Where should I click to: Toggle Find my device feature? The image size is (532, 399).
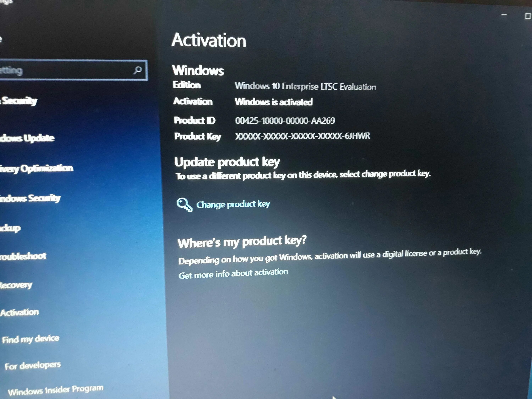[31, 335]
